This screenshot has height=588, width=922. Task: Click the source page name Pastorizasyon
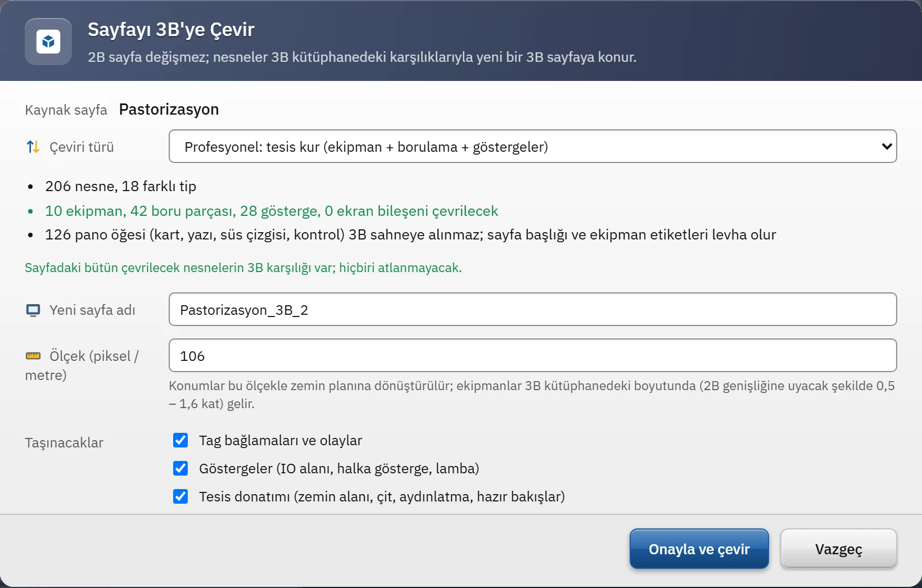[169, 109]
